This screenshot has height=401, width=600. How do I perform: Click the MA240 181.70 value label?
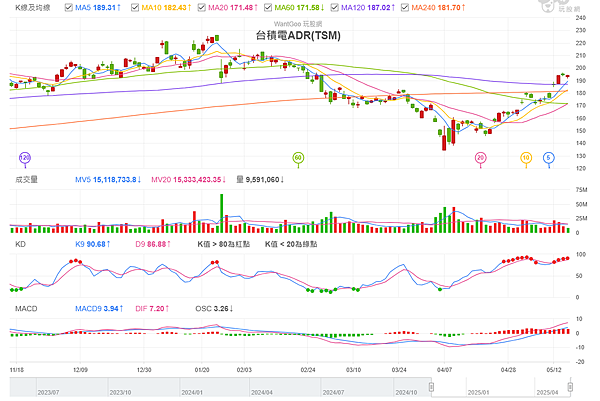(439, 8)
